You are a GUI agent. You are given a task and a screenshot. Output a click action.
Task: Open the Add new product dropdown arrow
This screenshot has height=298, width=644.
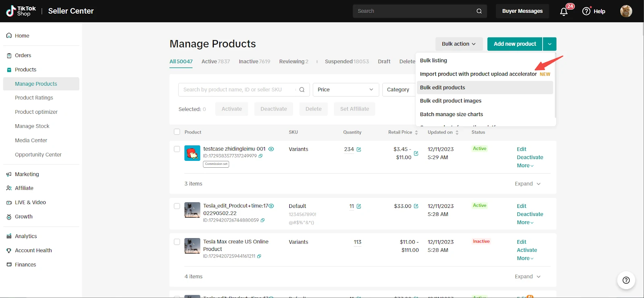pos(549,44)
